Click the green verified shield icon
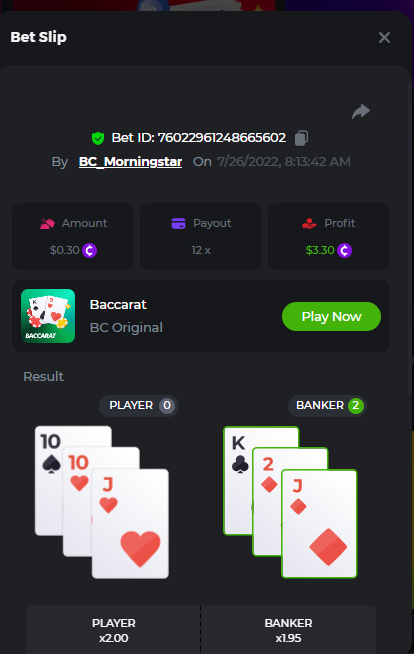This screenshot has height=654, width=414. pos(98,138)
